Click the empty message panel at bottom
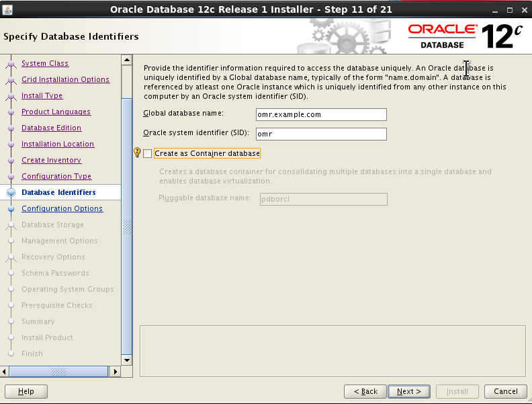 pos(332,352)
